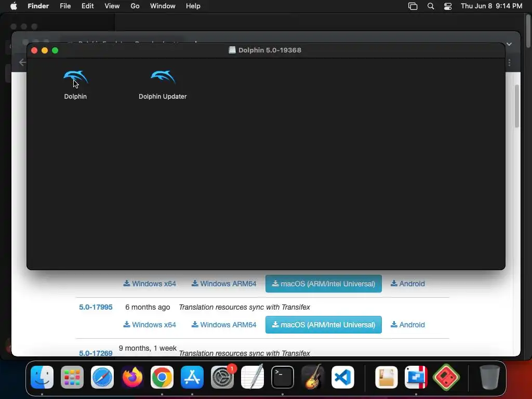Screen dimensions: 532x399
Task: Click Android link above 5.0-17995 row
Action: click(x=408, y=284)
